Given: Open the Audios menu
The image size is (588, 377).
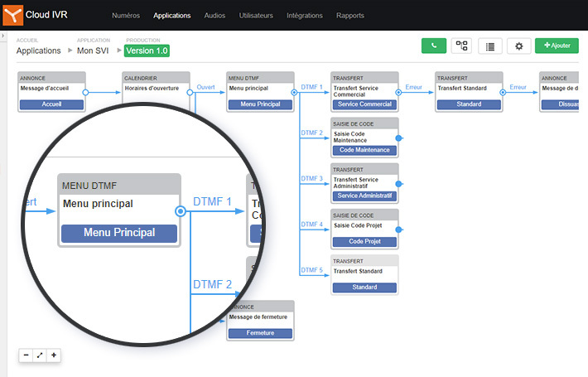Looking at the screenshot, I should click(x=215, y=15).
